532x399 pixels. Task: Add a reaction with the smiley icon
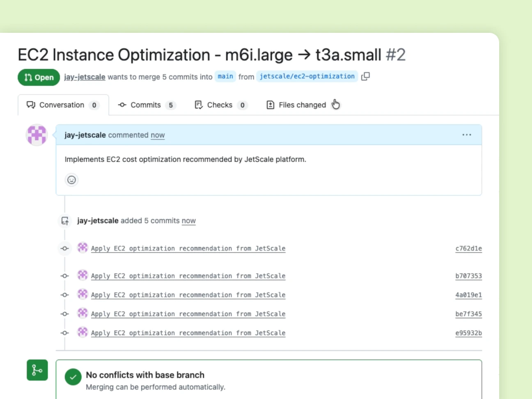[x=71, y=180]
